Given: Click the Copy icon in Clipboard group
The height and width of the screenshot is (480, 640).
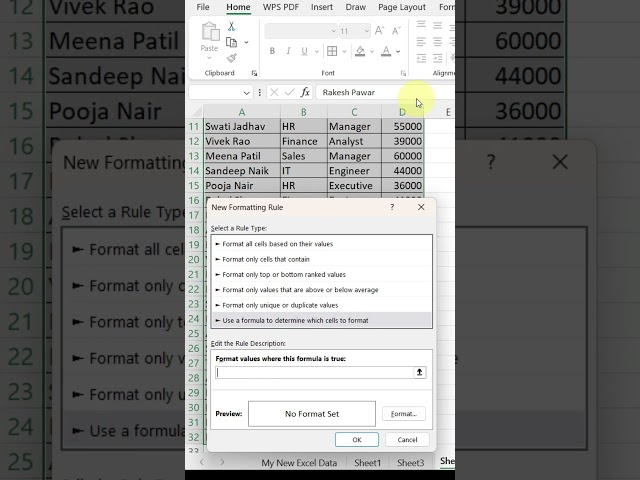Looking at the screenshot, I should pos(231,42).
